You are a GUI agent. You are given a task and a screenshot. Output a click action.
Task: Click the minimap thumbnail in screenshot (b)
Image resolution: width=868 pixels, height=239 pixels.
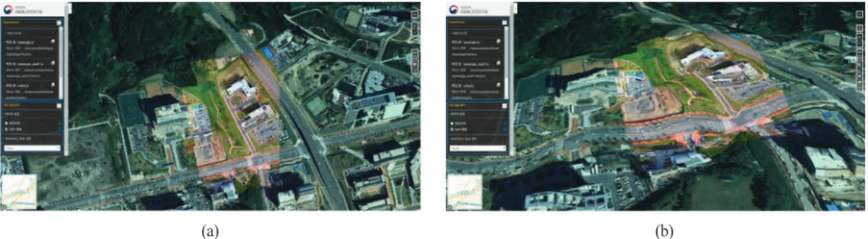(464, 192)
